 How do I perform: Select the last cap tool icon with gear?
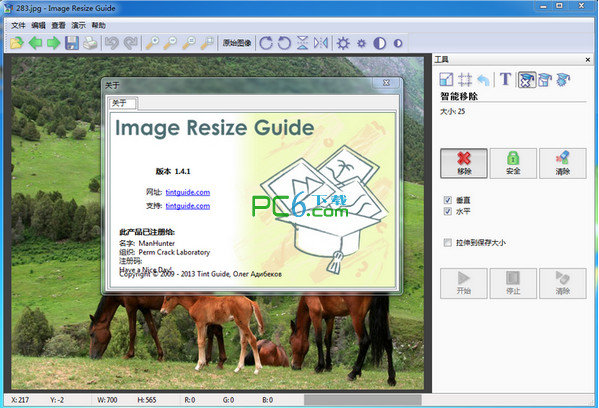[x=563, y=80]
